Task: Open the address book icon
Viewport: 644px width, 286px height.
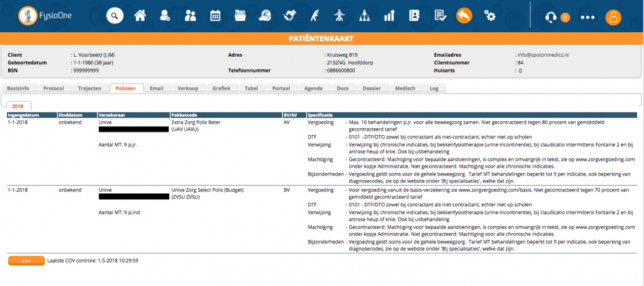Action: coord(414,16)
